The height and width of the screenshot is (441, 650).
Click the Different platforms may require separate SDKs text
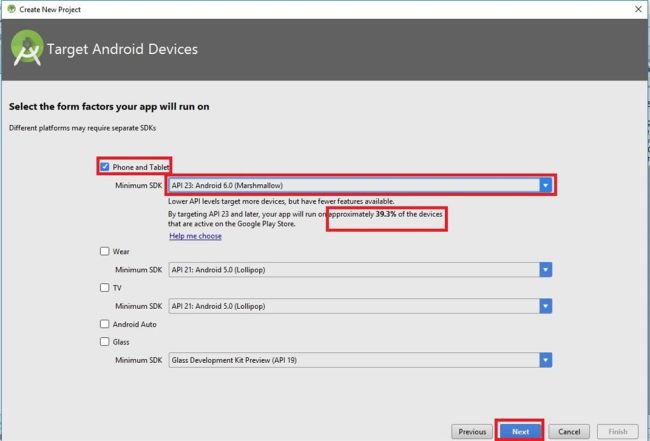(82, 128)
